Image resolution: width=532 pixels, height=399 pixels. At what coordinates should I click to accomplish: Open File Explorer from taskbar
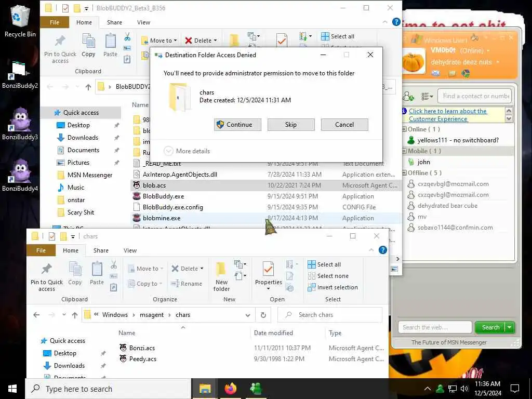tap(205, 389)
